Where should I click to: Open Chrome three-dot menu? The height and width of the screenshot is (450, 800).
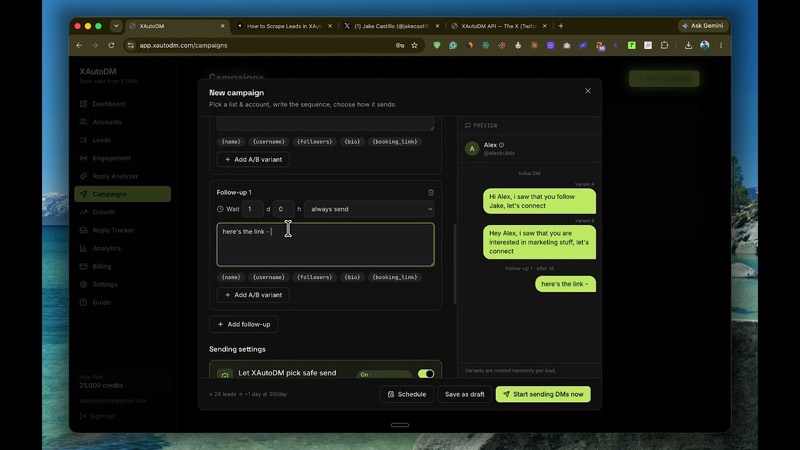coord(721,45)
